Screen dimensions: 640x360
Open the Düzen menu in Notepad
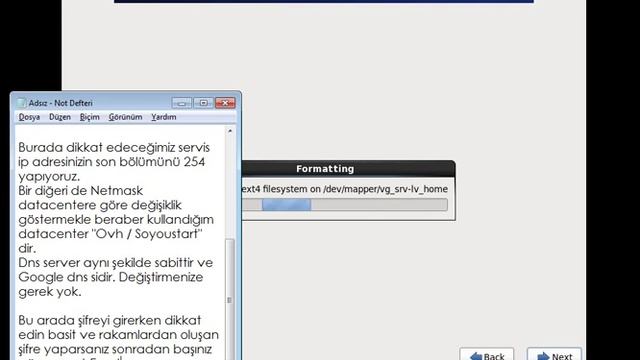click(x=60, y=117)
